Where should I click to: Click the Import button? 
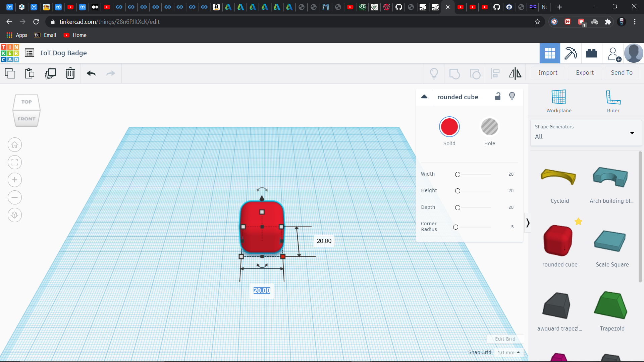[x=548, y=73]
